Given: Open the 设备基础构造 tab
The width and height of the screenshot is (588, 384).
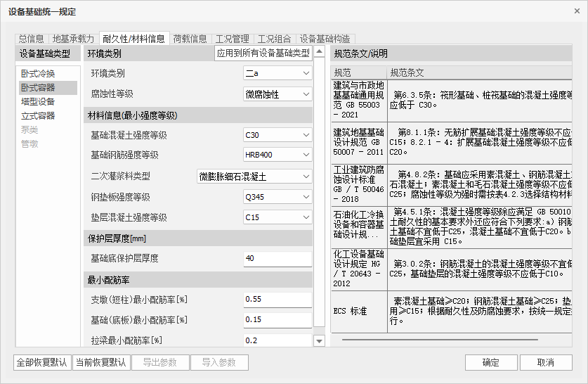Looking at the screenshot, I should click(x=325, y=39).
